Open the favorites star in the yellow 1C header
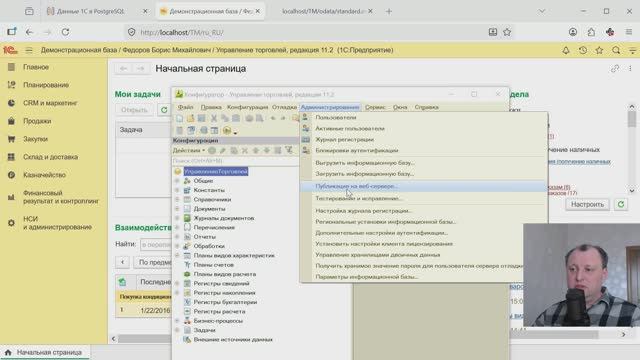This screenshot has width=640, height=360. (x=599, y=50)
